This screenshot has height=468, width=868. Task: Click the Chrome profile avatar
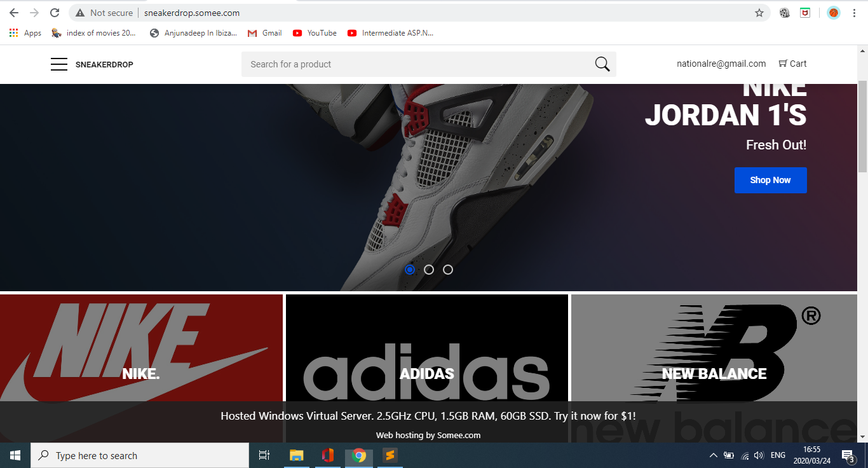[833, 13]
